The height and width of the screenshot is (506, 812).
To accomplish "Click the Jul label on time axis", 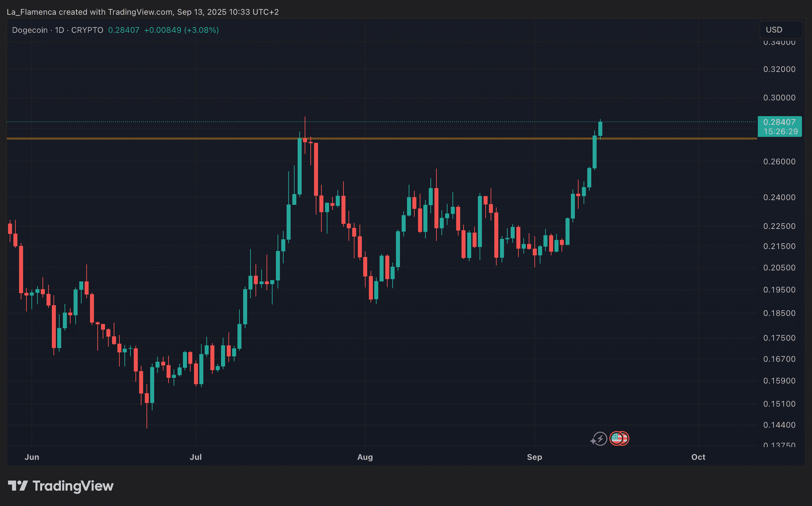I will [196, 457].
